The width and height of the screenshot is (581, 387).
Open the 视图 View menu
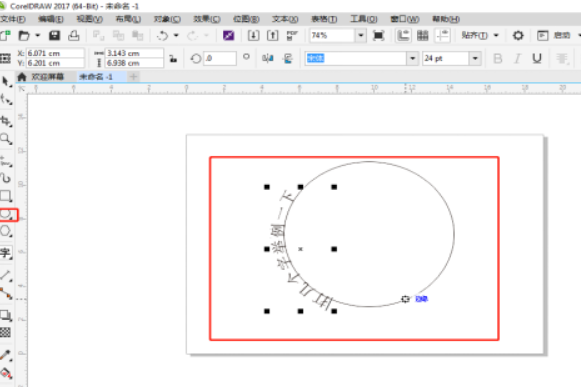pos(89,19)
